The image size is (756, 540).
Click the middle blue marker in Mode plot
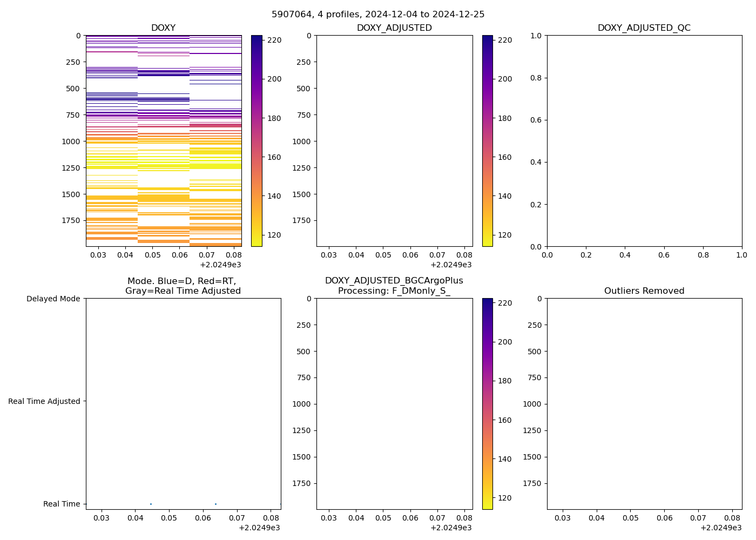pyautogui.click(x=215, y=504)
